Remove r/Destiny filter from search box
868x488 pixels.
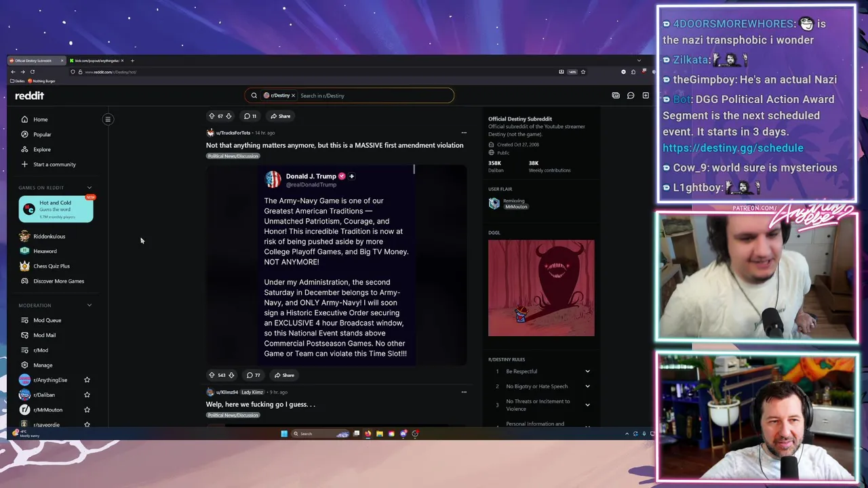[x=293, y=96]
